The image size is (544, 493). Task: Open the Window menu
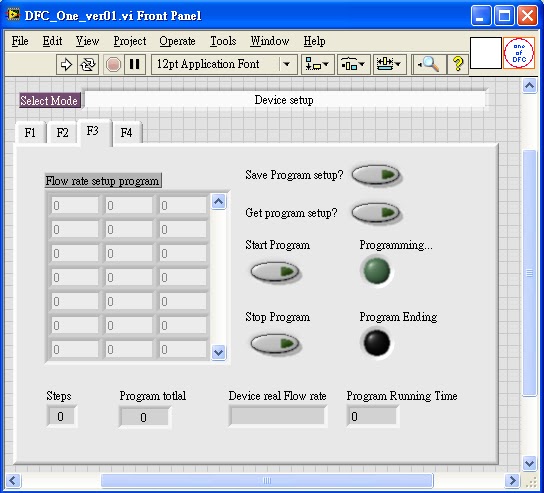pos(270,41)
